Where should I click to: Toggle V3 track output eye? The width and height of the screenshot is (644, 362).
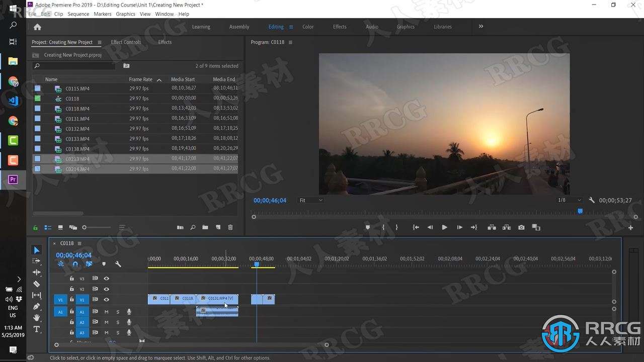tap(106, 278)
